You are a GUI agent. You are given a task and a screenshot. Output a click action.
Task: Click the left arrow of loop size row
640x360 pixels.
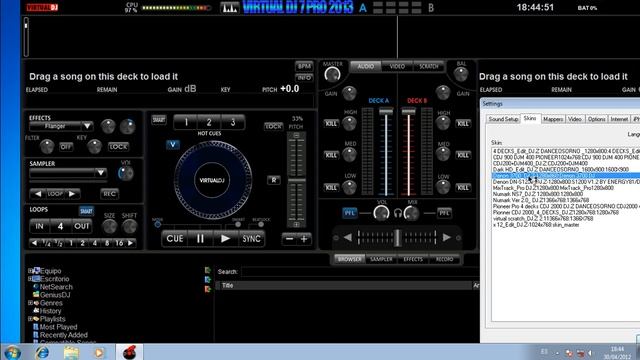pos(34,243)
